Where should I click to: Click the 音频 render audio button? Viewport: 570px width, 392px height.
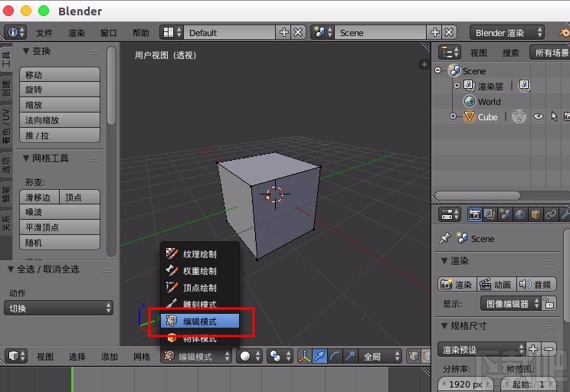[x=536, y=284]
